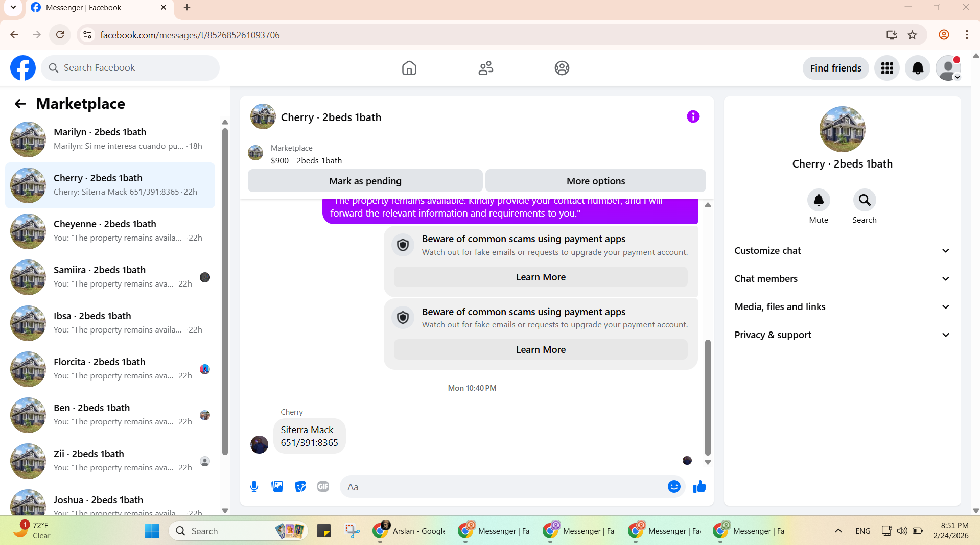The height and width of the screenshot is (545, 980).
Task: Mute the Cherry conversation
Action: pos(819,200)
